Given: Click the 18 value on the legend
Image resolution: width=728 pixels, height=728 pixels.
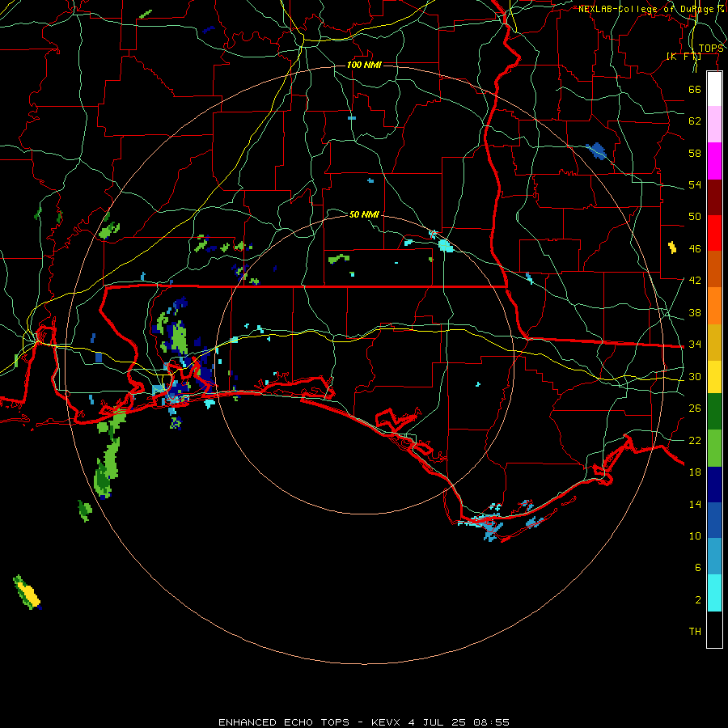Looking at the screenshot, I should 695,472.
